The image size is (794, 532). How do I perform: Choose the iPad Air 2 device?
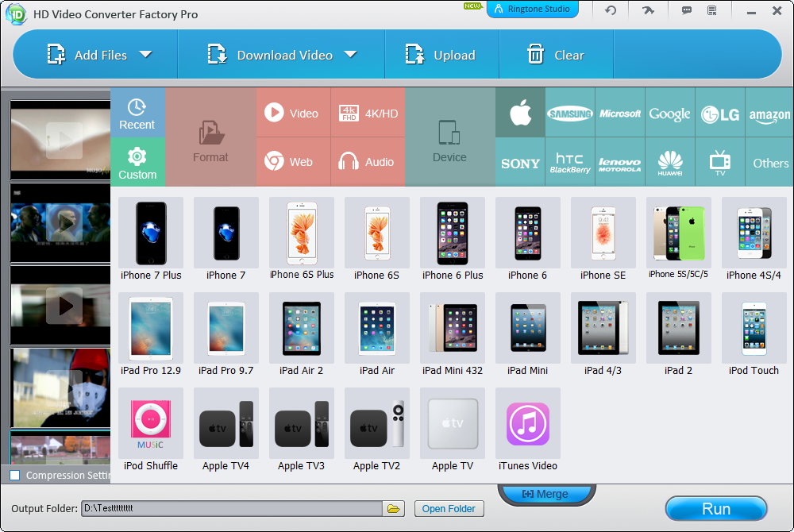[302, 334]
